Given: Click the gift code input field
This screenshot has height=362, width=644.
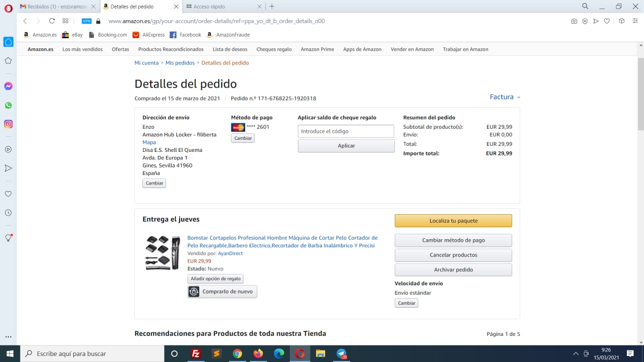Looking at the screenshot, I should click(346, 131).
